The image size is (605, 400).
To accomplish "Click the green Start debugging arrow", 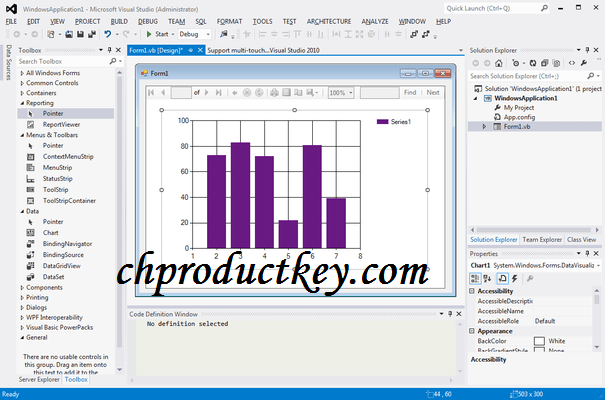I will [149, 34].
